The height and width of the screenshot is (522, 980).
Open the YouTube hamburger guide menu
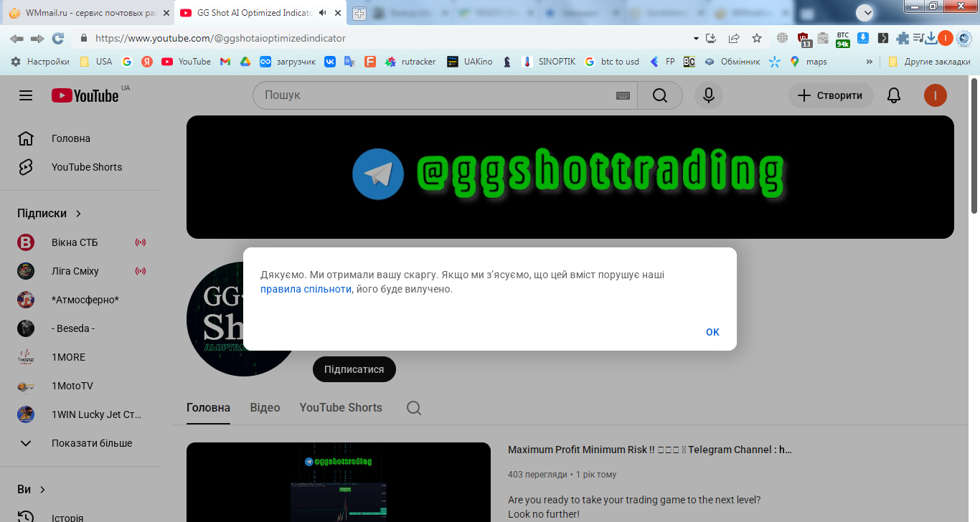point(26,95)
